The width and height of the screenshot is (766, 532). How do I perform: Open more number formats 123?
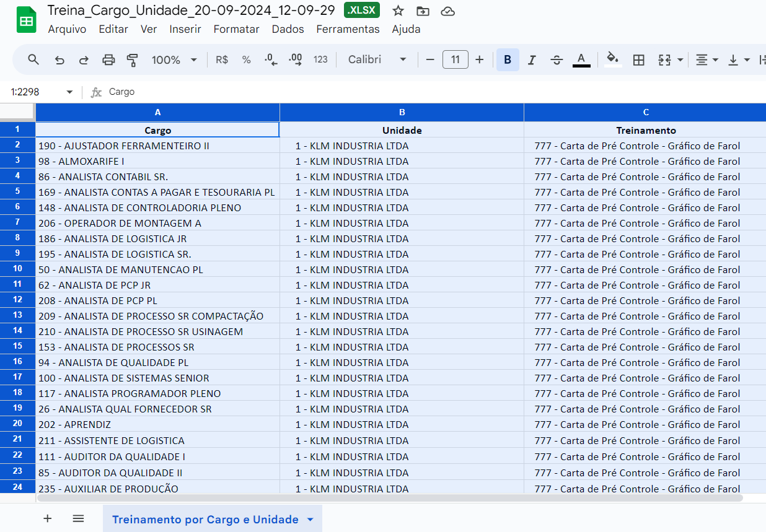click(320, 59)
